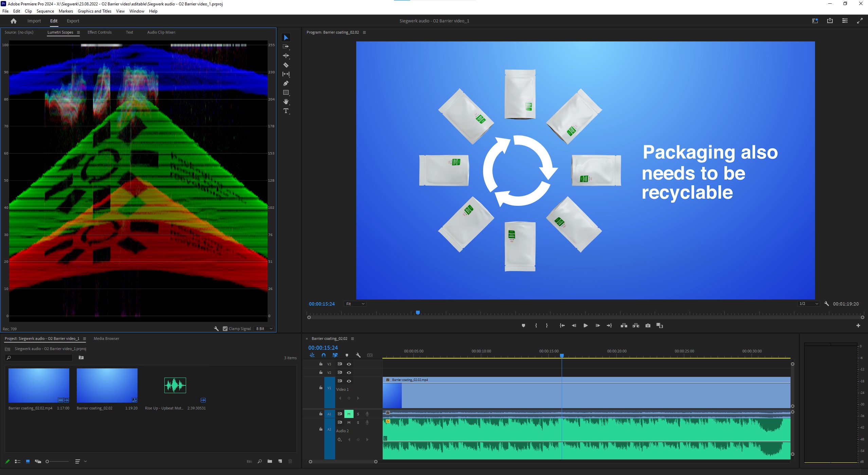Click the New Bin folder icon
This screenshot has height=475, width=868.
270,461
